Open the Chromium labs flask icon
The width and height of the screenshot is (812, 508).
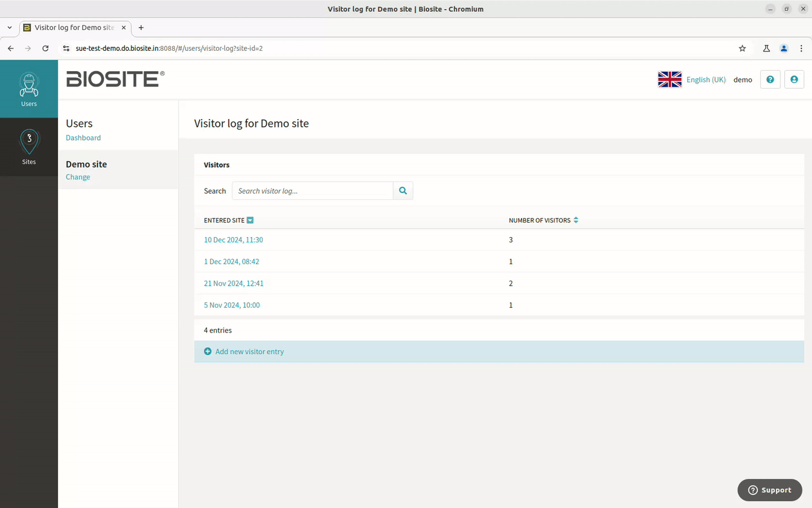[x=766, y=49]
